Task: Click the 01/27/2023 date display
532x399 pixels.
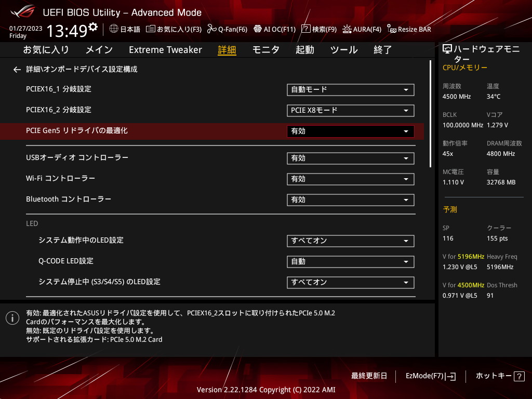Action: [26, 29]
